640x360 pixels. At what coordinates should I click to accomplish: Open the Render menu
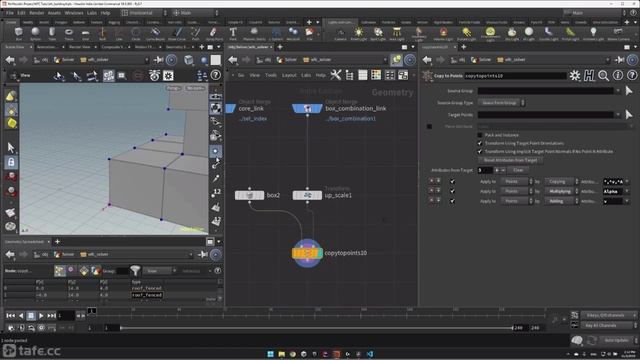(37, 13)
